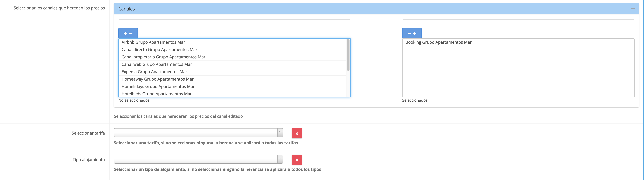Viewport: 644px width, 180px height.
Task: Clear the Seleccionar tarifa selection with red X
Action: pos(297,133)
